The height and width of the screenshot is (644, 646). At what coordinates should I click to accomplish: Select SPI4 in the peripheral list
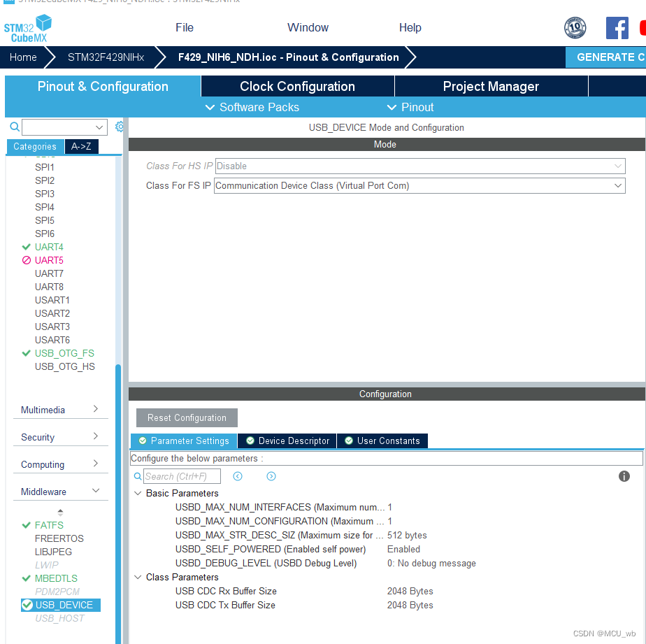[45, 207]
